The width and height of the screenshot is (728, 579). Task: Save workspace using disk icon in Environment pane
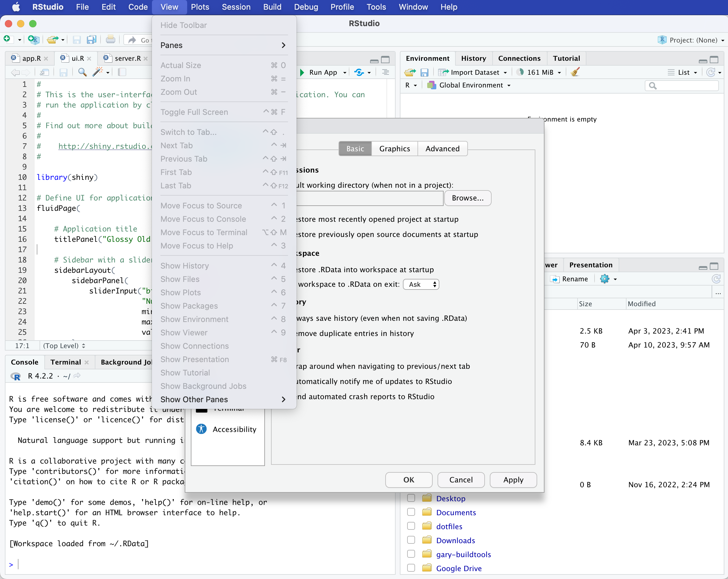tap(425, 72)
